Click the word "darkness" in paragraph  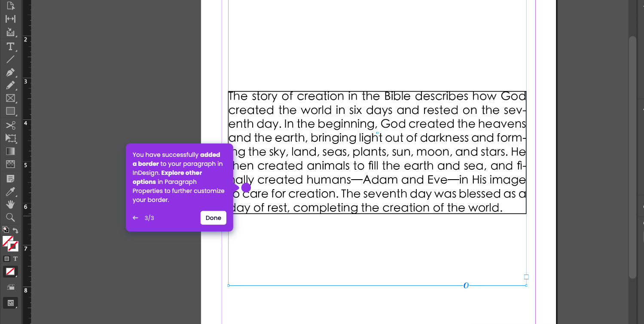tap(444, 138)
